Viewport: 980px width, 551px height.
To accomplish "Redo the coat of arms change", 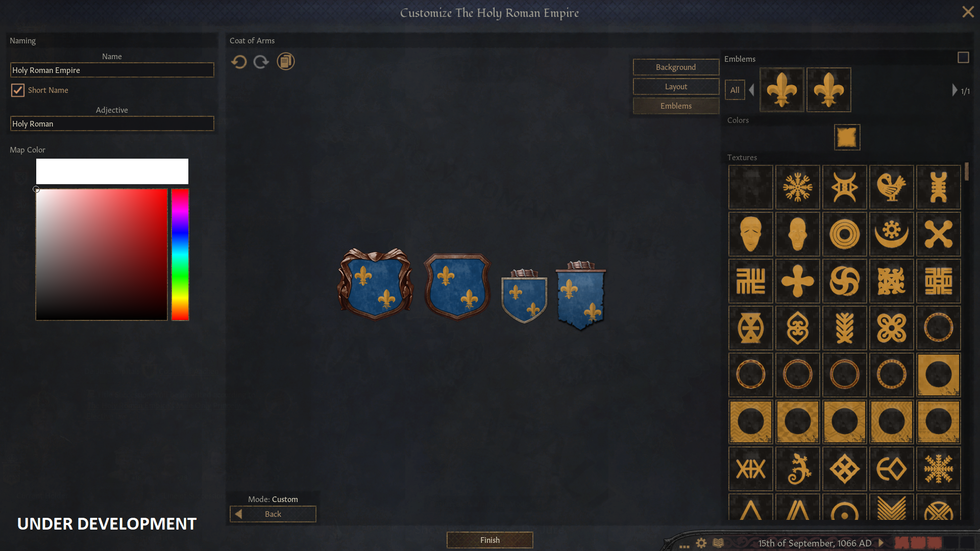I will [261, 62].
